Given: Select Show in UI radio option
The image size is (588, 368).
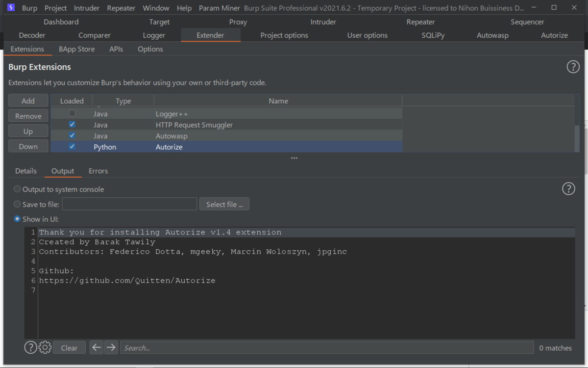Looking at the screenshot, I should coord(17,219).
